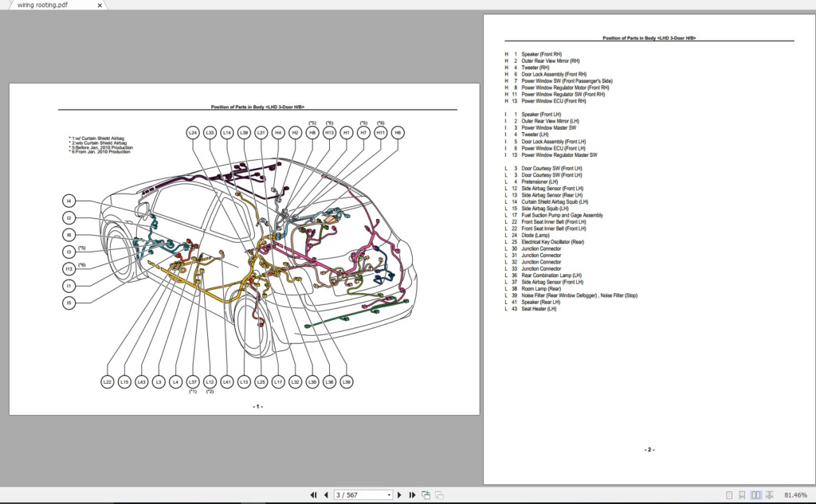
Task: Jump to the last page
Action: coord(412,495)
